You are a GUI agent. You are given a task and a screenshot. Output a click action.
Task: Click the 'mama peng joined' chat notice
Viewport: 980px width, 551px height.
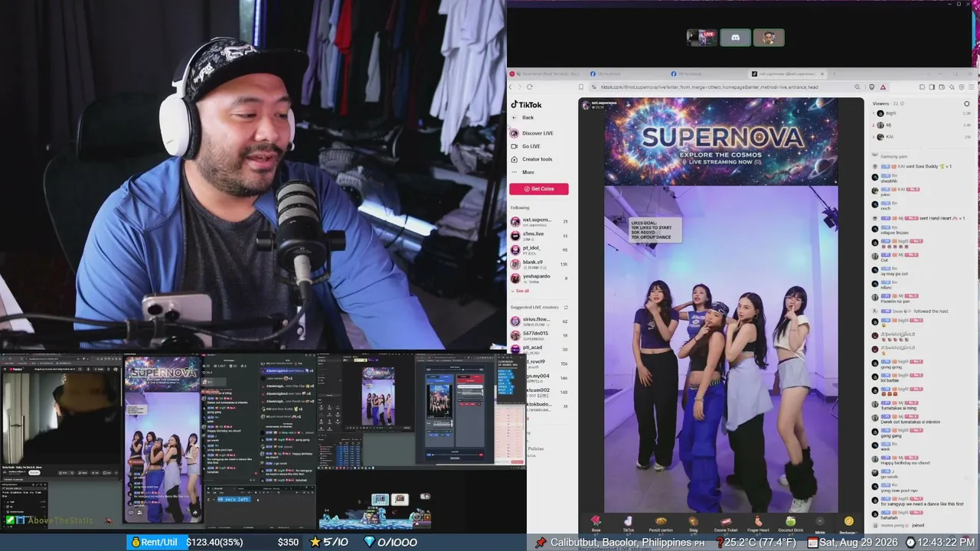point(903,526)
